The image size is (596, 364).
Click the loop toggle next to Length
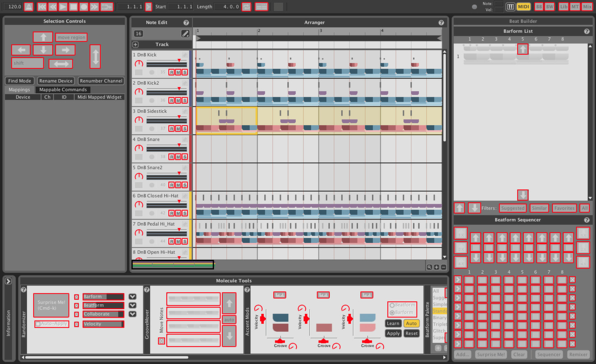coord(246,6)
